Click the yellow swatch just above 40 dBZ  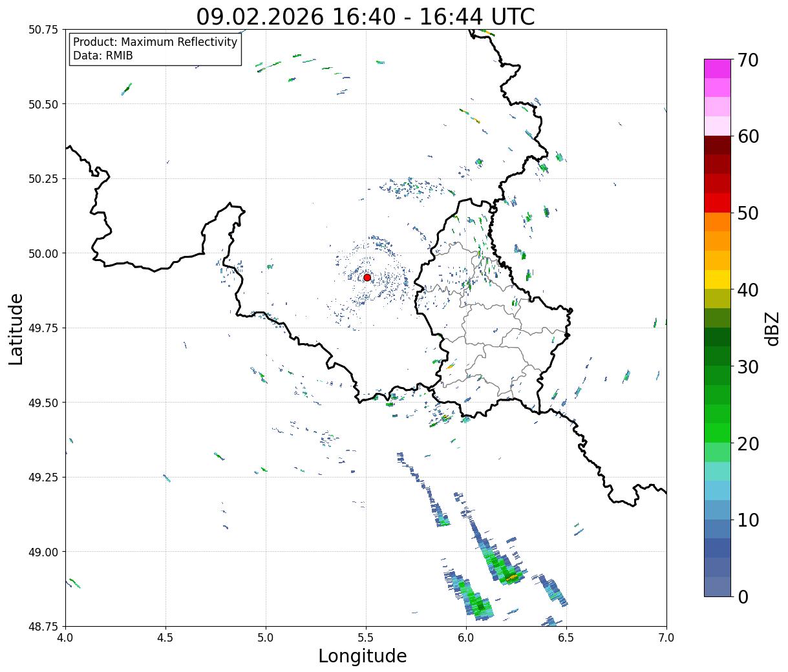coord(718,279)
